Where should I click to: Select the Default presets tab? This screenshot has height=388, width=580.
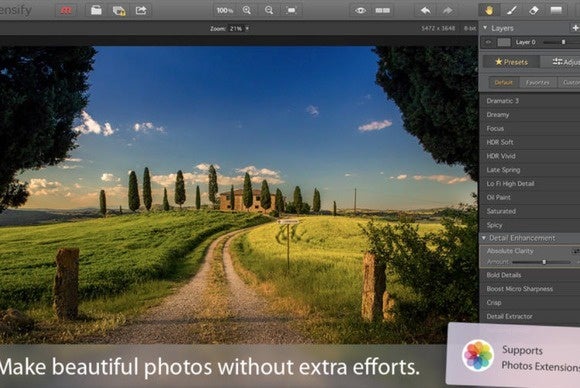tap(503, 82)
